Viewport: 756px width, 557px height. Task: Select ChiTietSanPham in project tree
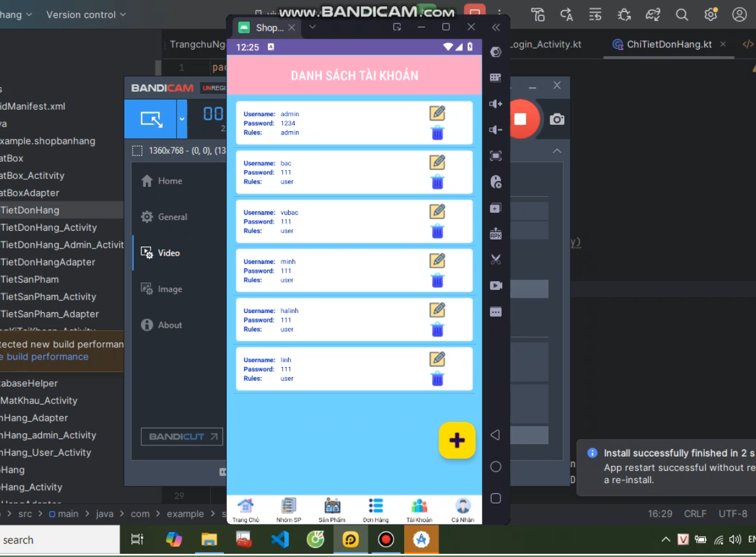tap(30, 280)
